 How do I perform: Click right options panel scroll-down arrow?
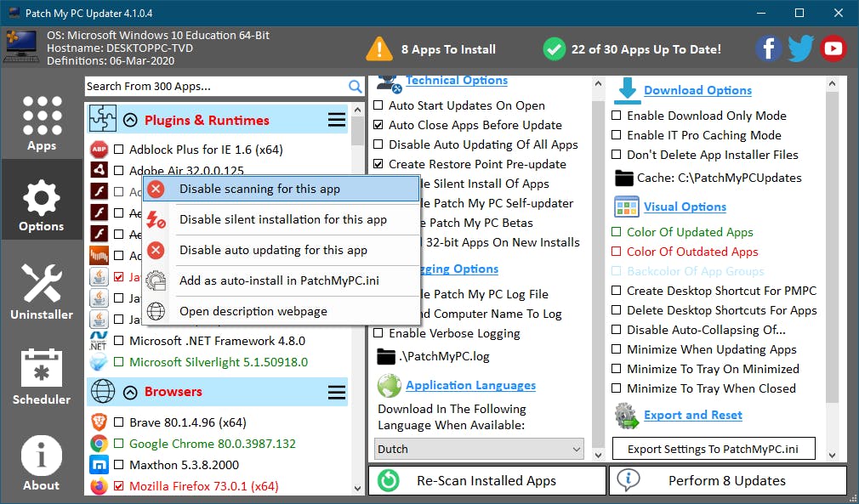click(x=832, y=455)
